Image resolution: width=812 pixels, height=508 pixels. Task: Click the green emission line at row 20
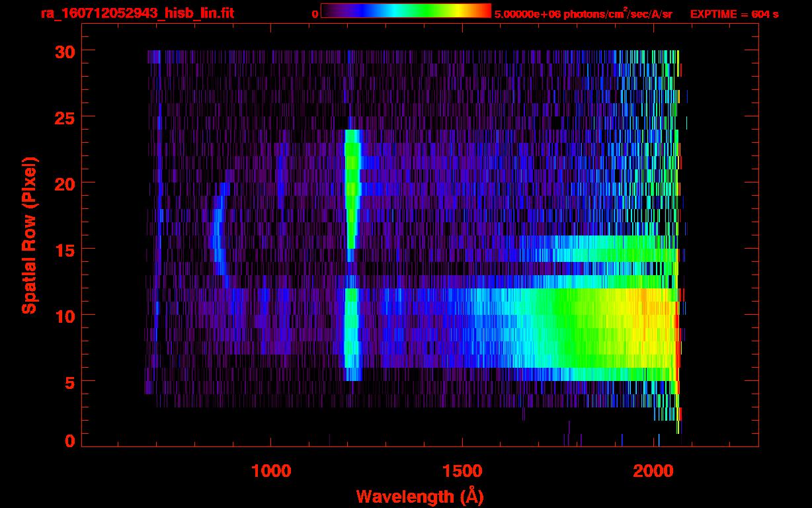coord(352,183)
